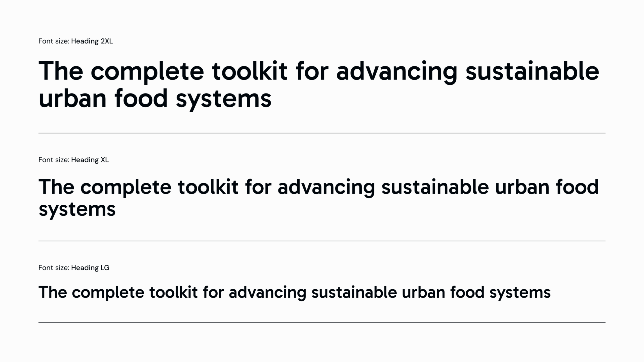Click the word "complete" in the LG heading
Image resolution: width=644 pixels, height=362 pixels.
(x=108, y=293)
